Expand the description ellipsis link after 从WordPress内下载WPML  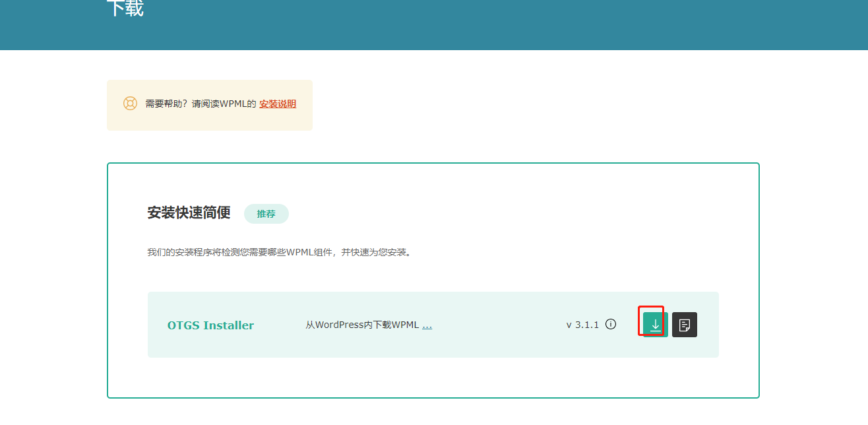tap(427, 325)
